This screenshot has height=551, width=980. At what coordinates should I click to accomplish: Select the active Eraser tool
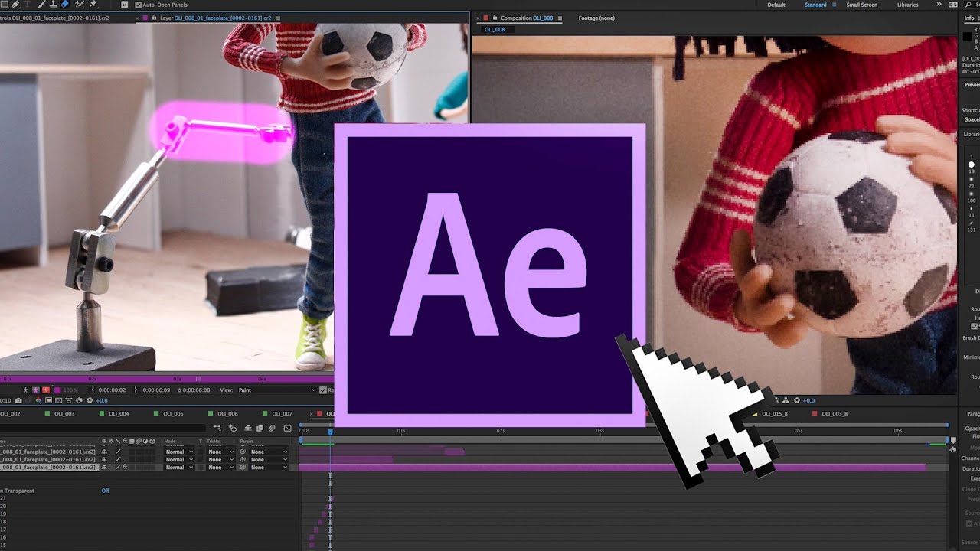tap(64, 5)
